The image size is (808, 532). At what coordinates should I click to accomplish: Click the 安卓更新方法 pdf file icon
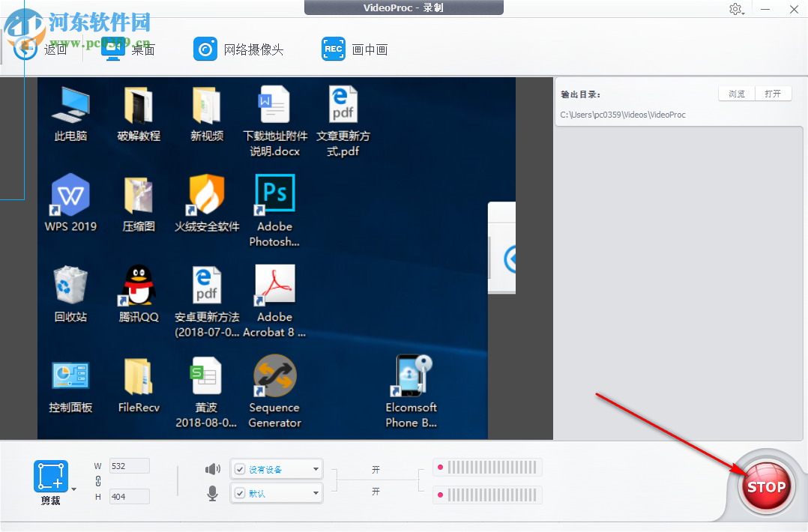point(207,285)
